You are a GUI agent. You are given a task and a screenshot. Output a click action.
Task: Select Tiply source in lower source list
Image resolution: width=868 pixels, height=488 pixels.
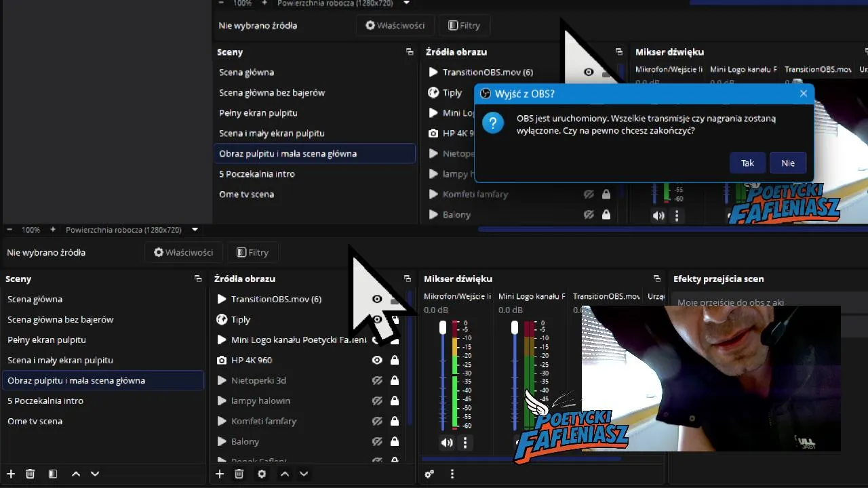pyautogui.click(x=309, y=319)
